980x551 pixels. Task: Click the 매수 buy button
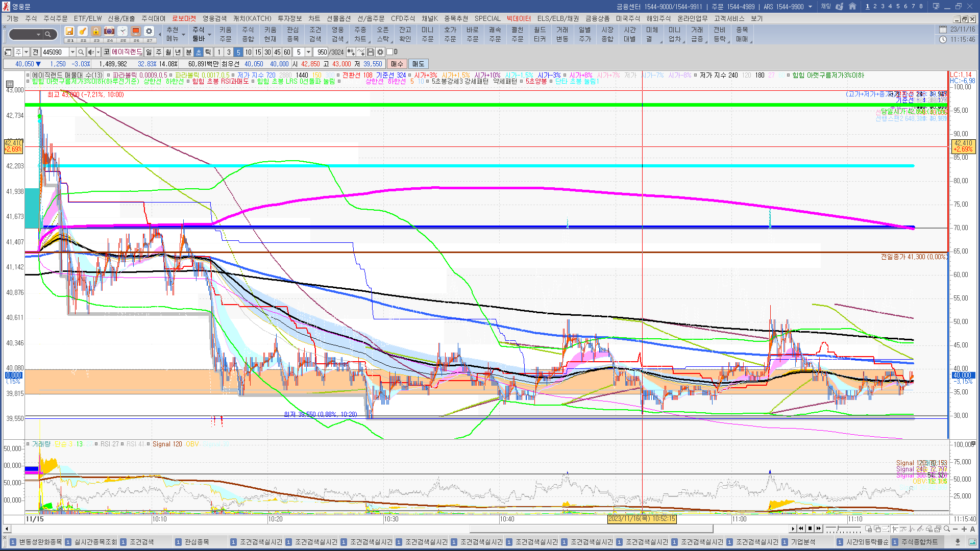click(x=397, y=64)
